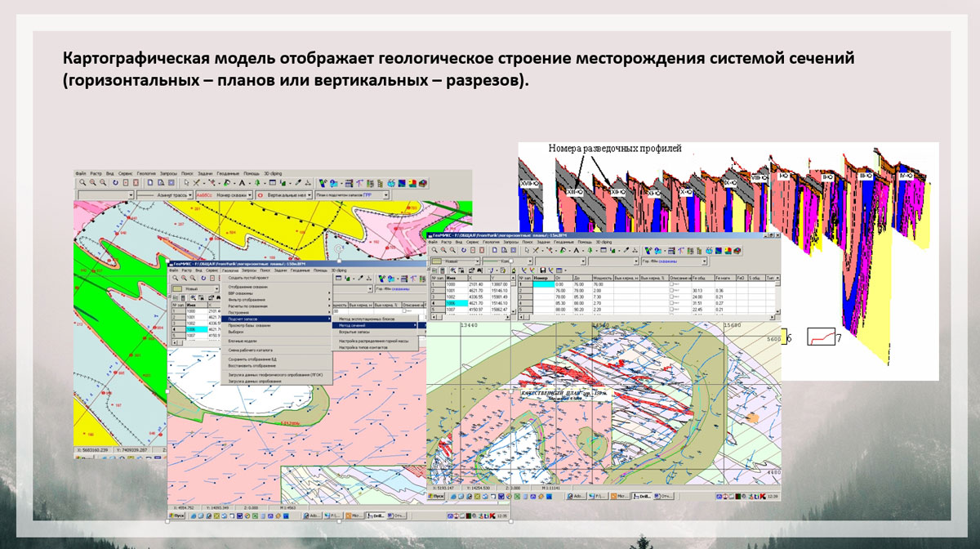The width and height of the screenshot is (980, 549).
Task: Click 'Ado...' taskbar button in table window
Action: click(576, 496)
